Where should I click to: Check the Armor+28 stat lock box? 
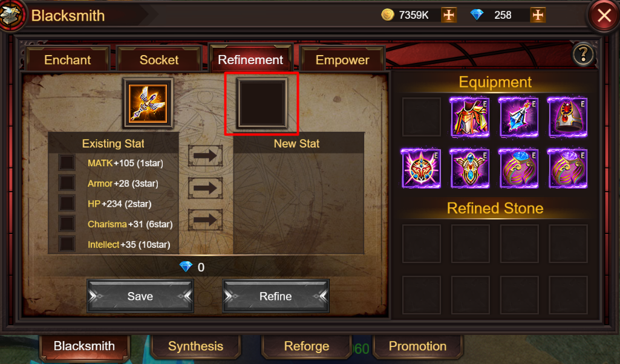67,183
